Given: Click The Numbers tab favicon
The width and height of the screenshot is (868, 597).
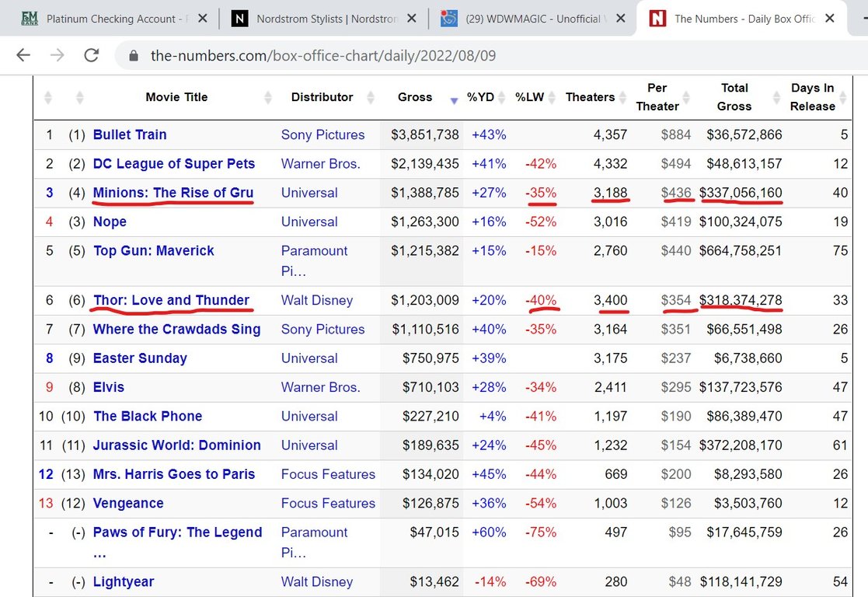Looking at the screenshot, I should 657,19.
